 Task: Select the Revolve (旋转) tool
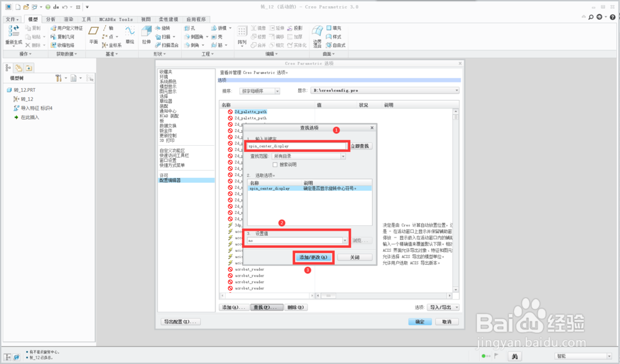coord(162,28)
